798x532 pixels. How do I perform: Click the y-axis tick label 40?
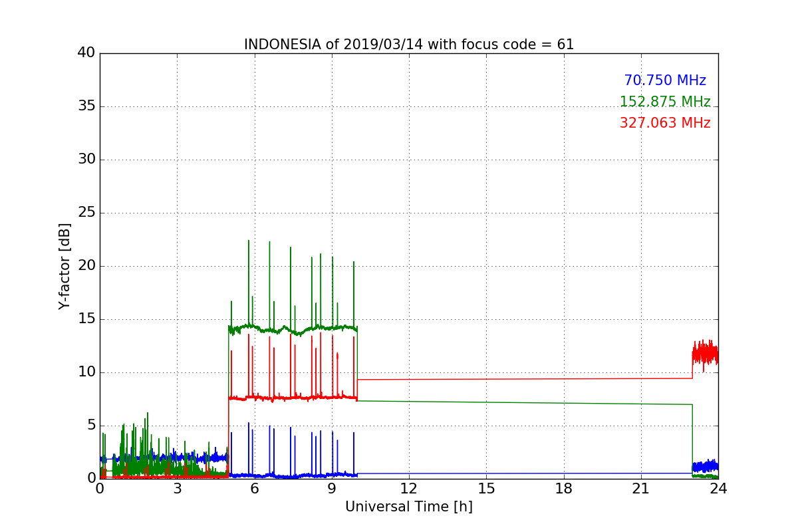[x=86, y=53]
